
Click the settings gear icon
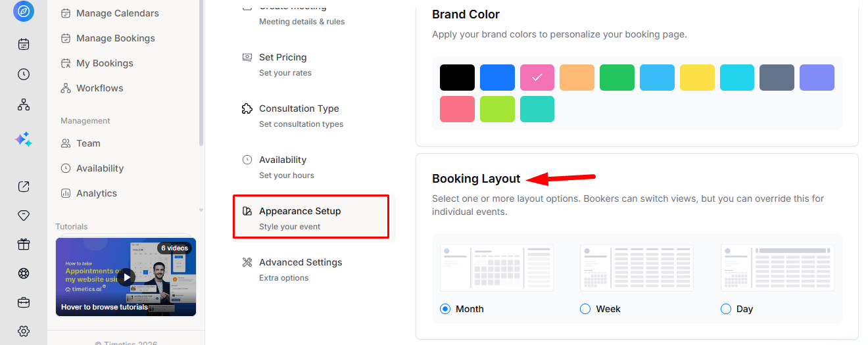[24, 331]
